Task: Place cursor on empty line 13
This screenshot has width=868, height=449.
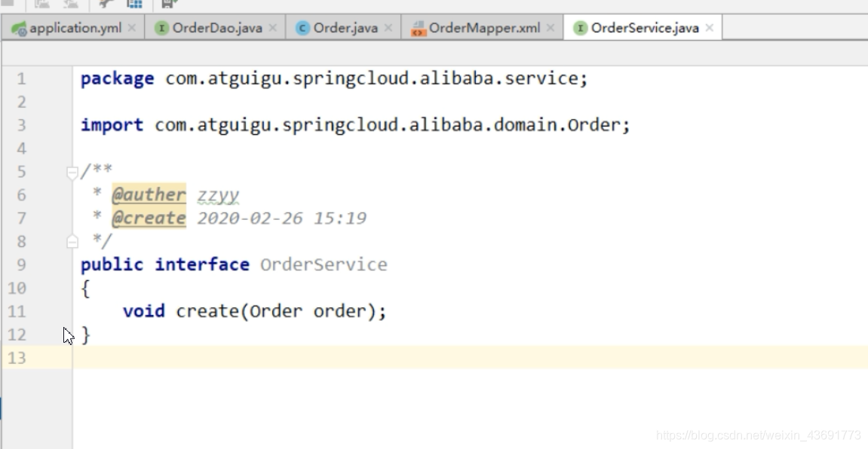Action: [470, 357]
